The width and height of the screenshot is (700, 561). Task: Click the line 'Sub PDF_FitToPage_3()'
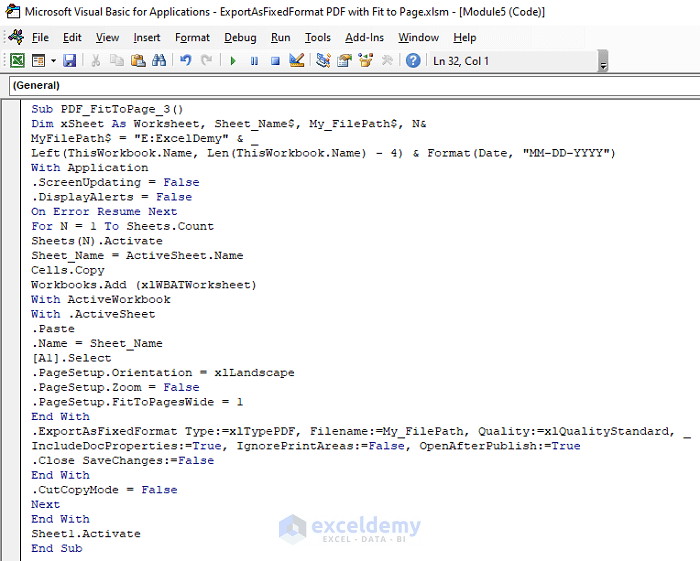coord(107,109)
